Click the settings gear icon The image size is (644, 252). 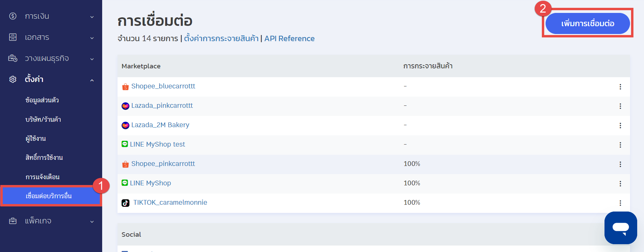(x=13, y=79)
